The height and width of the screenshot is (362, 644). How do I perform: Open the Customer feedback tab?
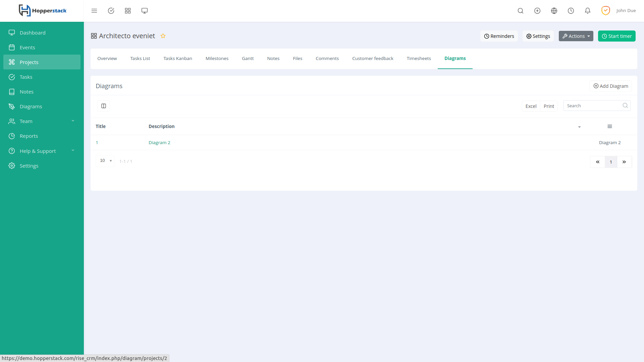(x=373, y=58)
